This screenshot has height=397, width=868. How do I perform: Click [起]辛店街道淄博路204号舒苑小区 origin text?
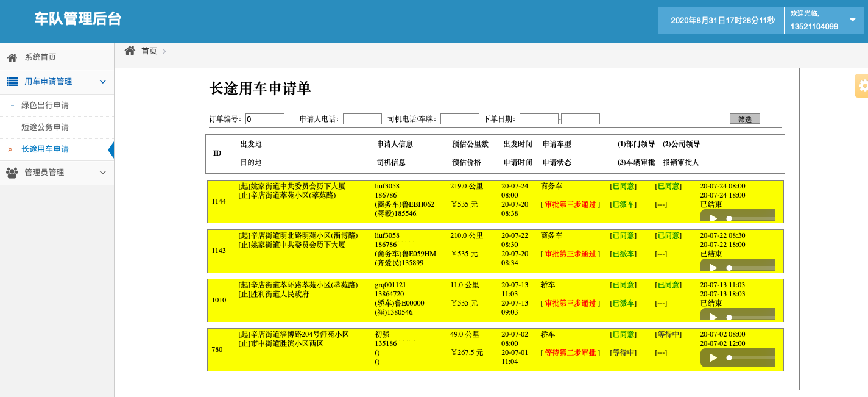pos(294,334)
